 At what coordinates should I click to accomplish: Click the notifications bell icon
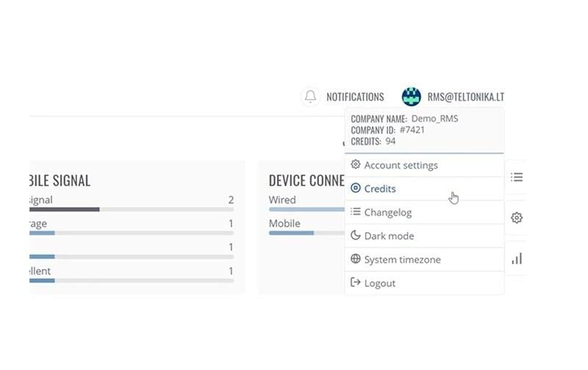[311, 96]
